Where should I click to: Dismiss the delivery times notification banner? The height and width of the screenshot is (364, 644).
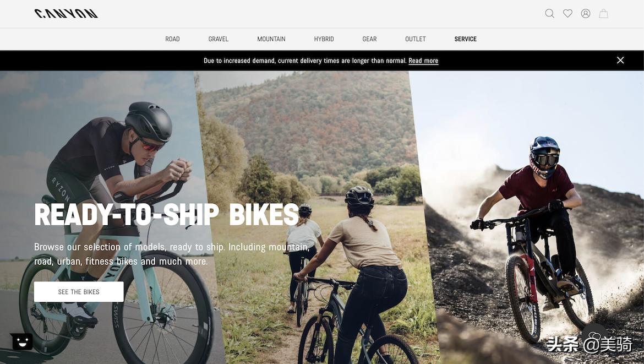pyautogui.click(x=620, y=61)
